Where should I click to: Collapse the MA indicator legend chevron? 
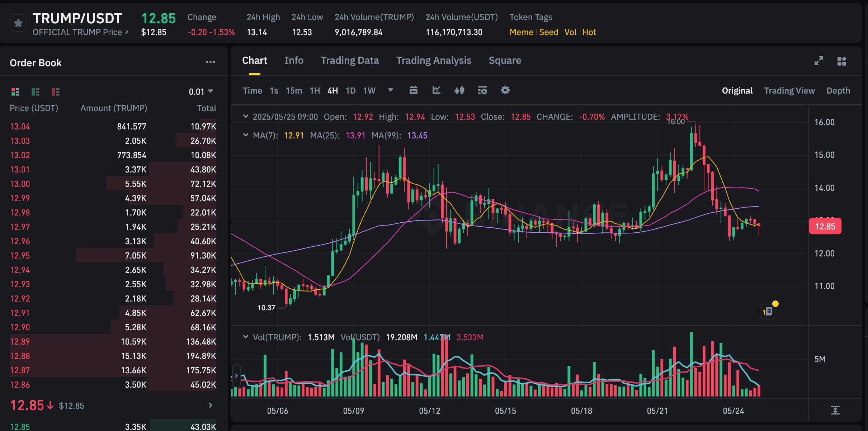click(246, 135)
